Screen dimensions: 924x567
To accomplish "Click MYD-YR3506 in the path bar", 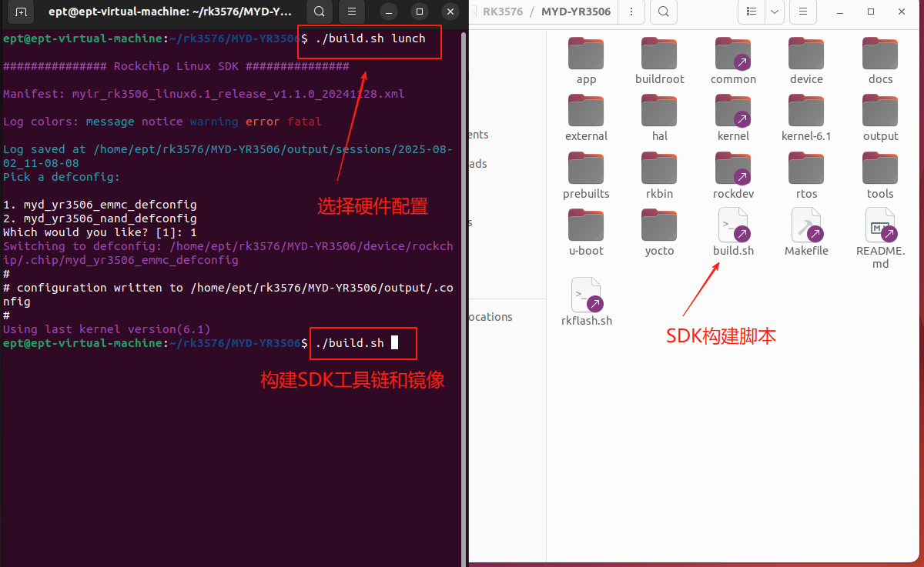I will click(x=576, y=12).
